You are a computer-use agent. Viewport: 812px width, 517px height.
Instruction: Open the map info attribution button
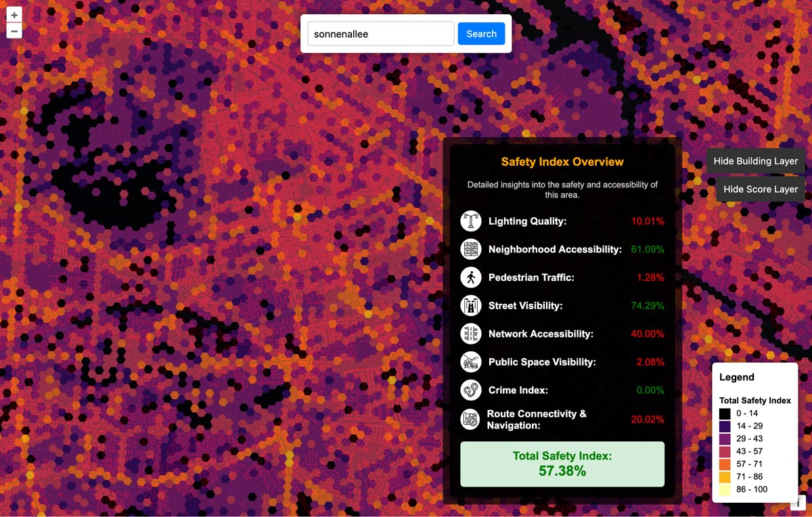coord(798,502)
